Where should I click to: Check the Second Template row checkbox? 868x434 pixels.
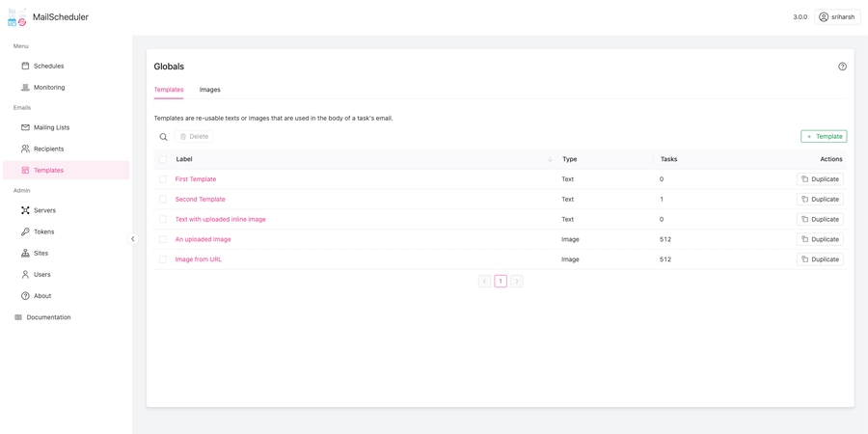click(x=163, y=200)
